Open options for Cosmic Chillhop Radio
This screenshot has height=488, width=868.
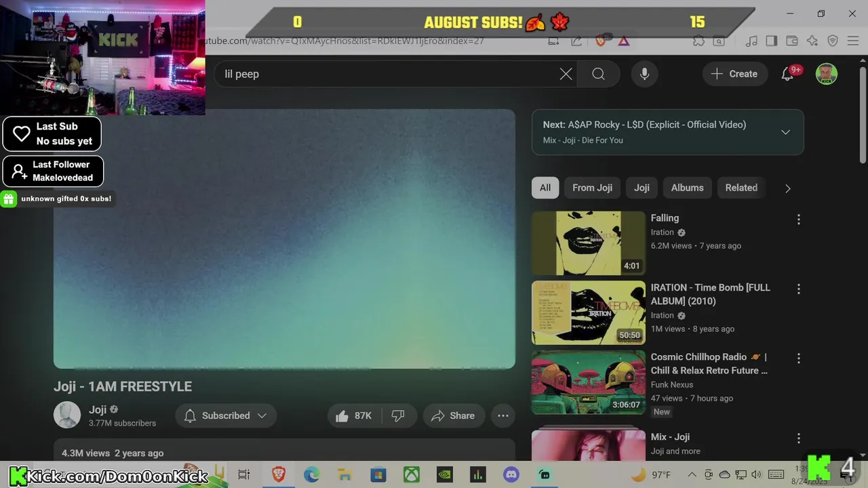pos(798,358)
